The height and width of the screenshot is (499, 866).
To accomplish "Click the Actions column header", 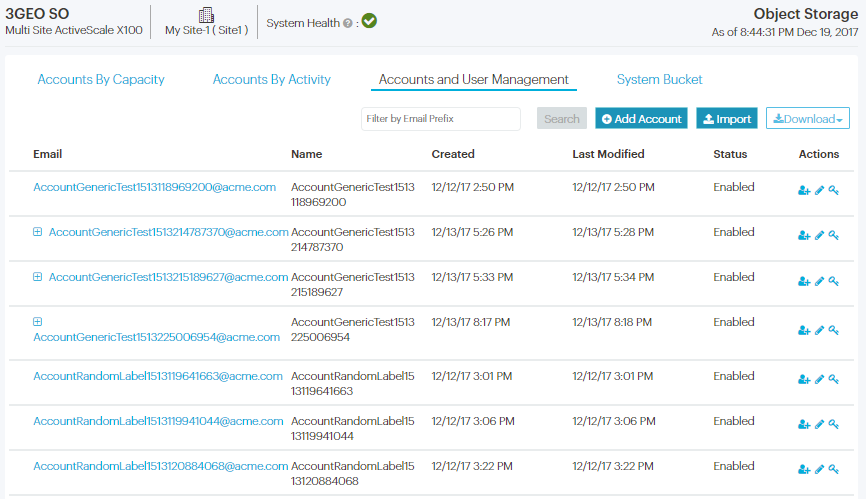I will click(819, 154).
